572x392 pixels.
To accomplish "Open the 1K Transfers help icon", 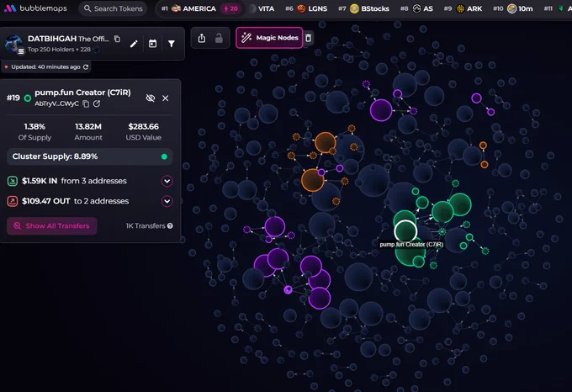I will [170, 226].
